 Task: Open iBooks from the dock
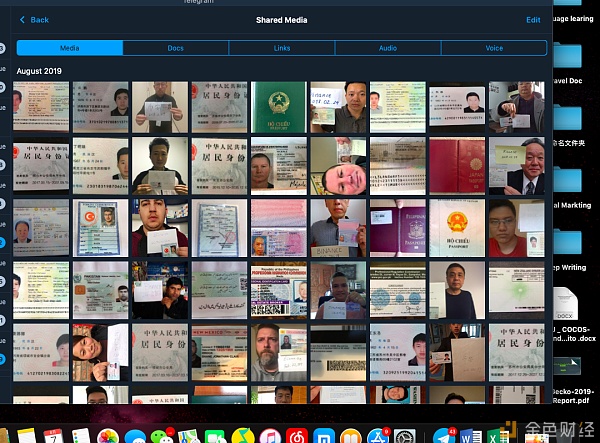[351, 436]
